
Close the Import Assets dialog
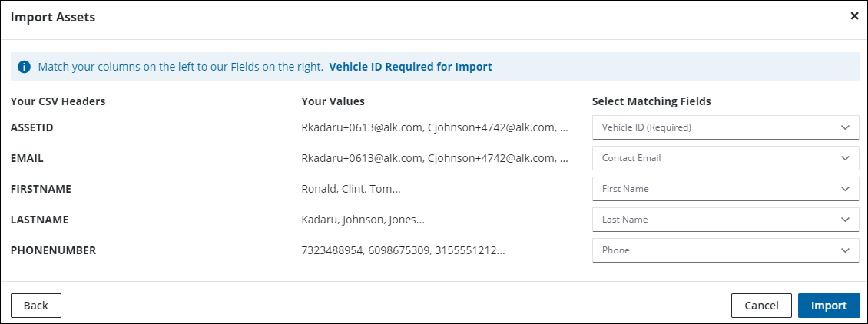tap(854, 16)
